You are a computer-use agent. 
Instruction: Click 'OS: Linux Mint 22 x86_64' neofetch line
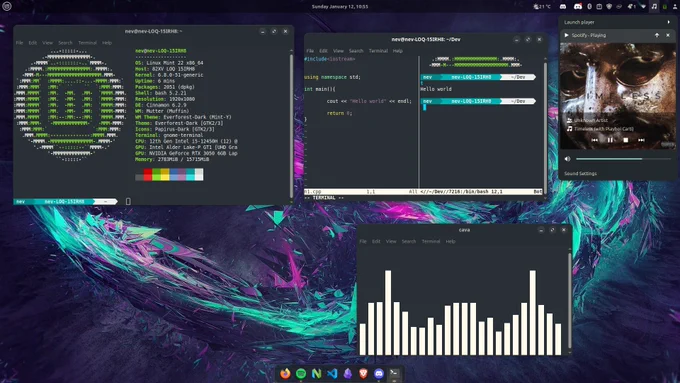tap(169, 63)
